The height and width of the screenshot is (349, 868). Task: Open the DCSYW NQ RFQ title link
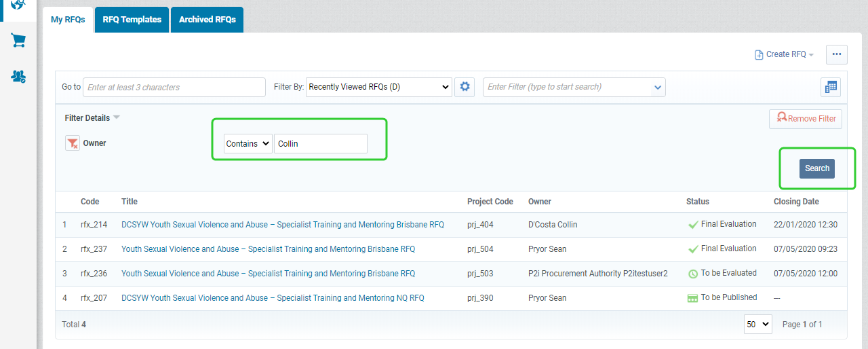273,298
